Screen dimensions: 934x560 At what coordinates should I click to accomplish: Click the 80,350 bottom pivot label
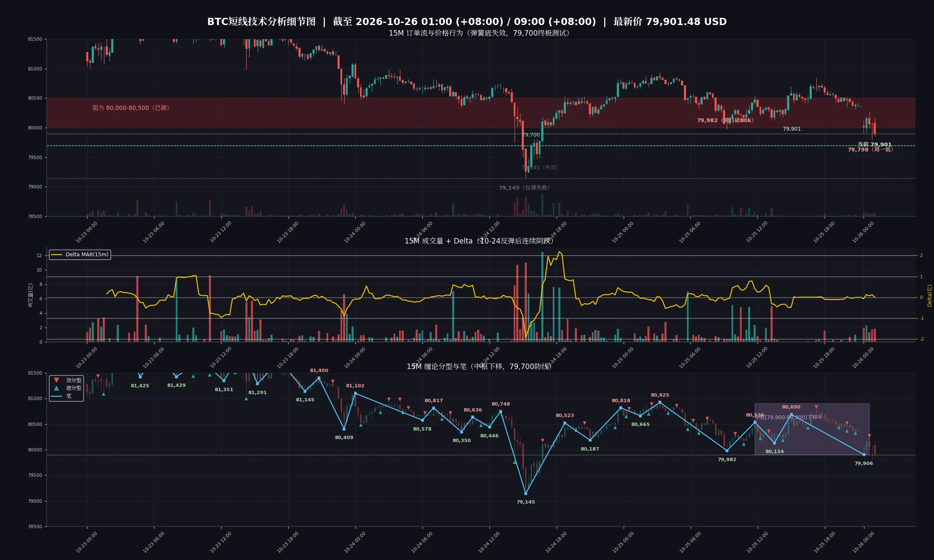[462, 440]
